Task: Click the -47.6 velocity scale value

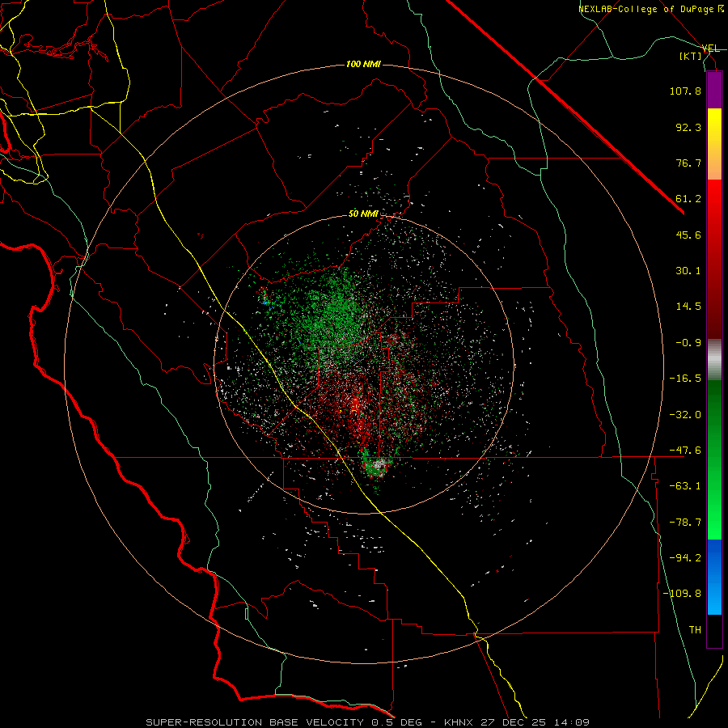Action: pos(685,451)
